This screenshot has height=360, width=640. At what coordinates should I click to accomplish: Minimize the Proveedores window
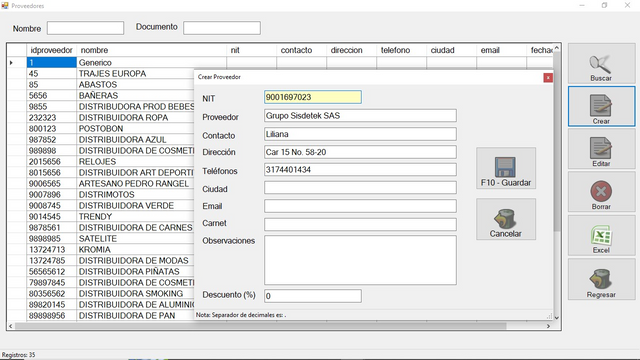(582, 5)
